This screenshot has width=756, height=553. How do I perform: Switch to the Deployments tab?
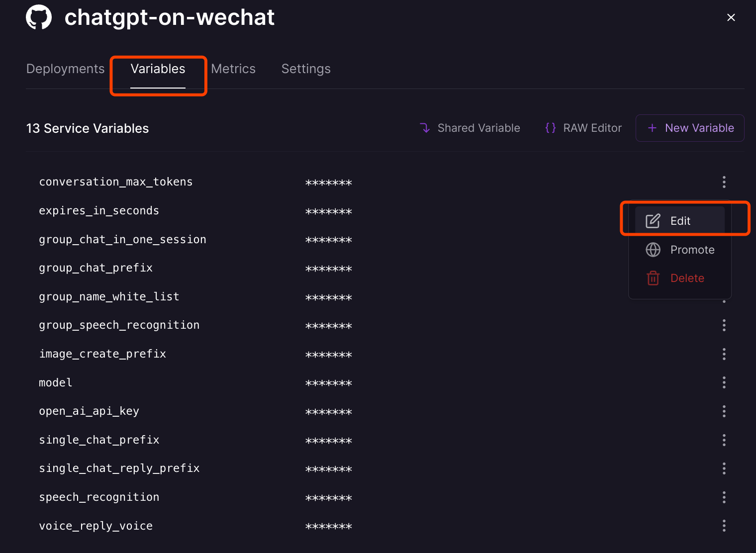65,69
